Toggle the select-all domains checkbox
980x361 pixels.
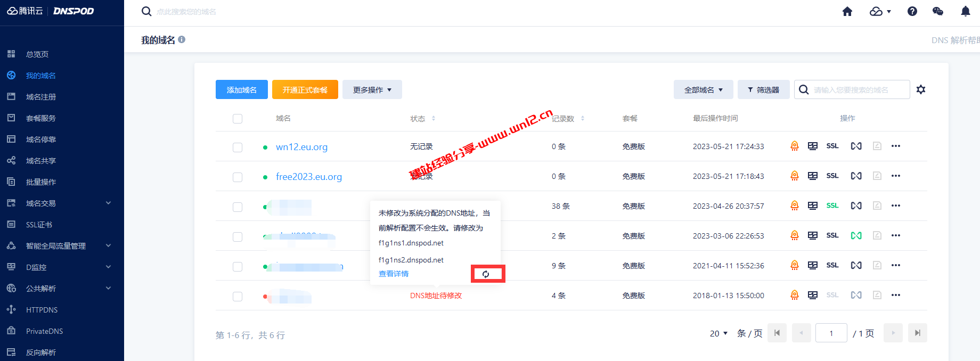238,119
